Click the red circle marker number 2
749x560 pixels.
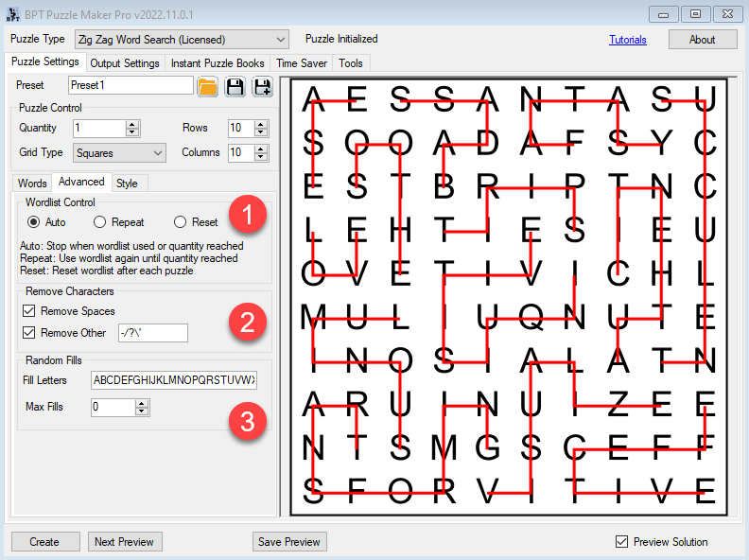(248, 323)
